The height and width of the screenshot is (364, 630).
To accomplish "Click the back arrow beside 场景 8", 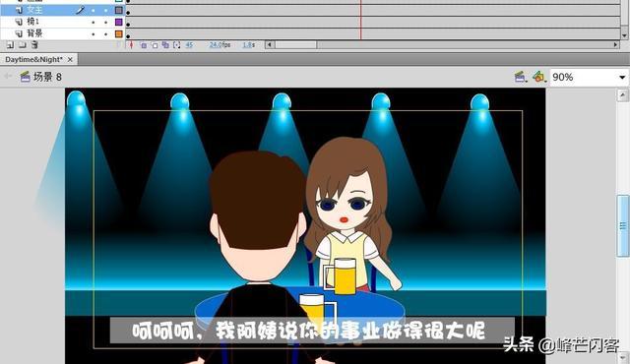I will click(x=8, y=77).
